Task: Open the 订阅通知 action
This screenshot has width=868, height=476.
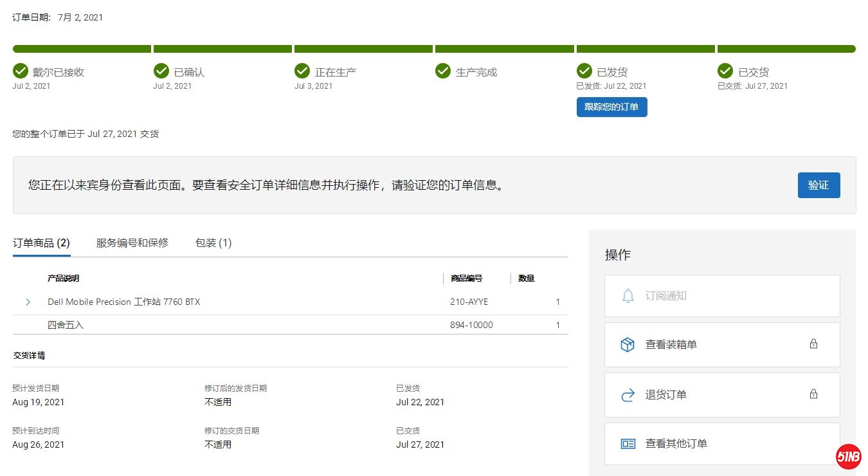Action: click(722, 296)
